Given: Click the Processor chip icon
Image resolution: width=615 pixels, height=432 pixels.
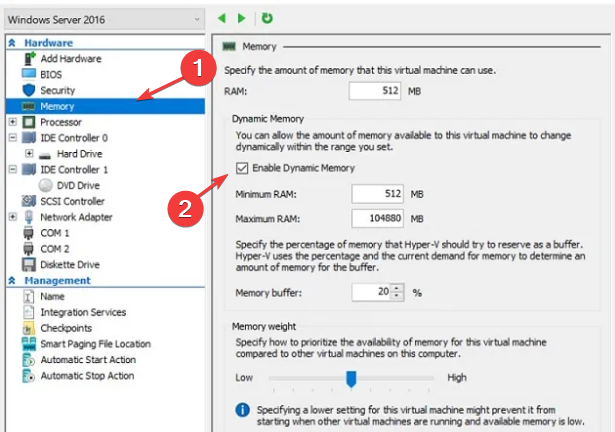Looking at the screenshot, I should click(x=29, y=122).
